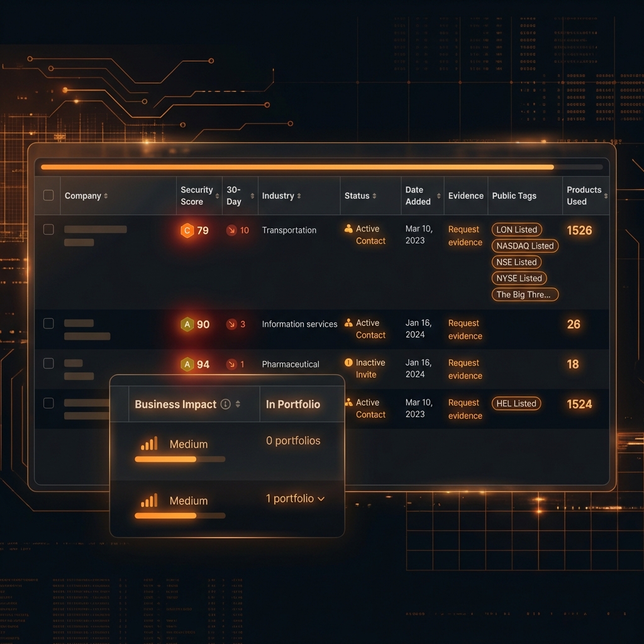Viewport: 644px width, 644px height.
Task: Click Request evidence on the Transportation row
Action: [465, 235]
